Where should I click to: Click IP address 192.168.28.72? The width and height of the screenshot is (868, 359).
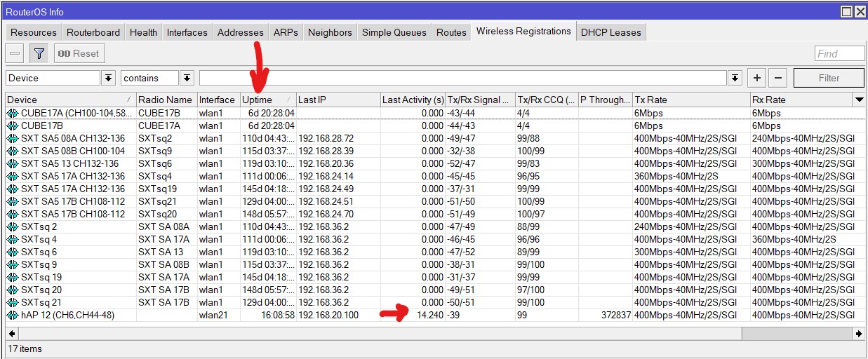326,138
